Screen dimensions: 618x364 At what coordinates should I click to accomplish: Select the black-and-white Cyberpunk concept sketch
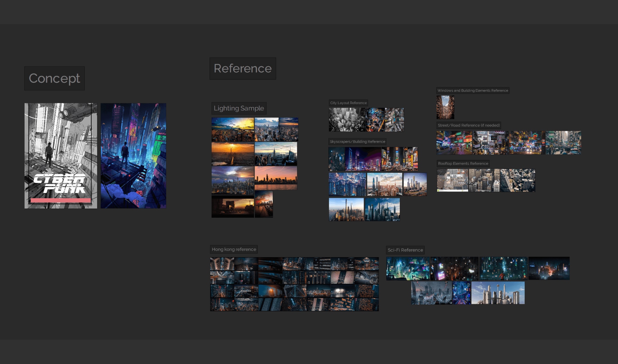pyautogui.click(x=61, y=156)
